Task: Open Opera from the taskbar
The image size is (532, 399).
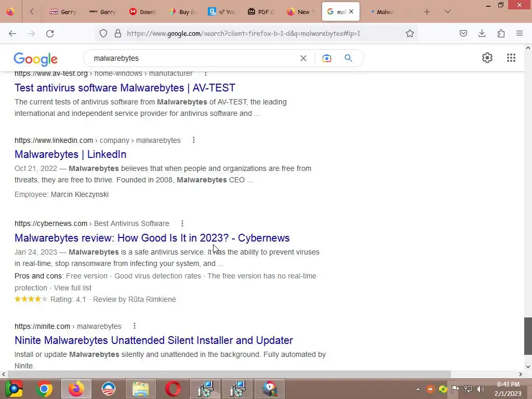Action: 173,389
